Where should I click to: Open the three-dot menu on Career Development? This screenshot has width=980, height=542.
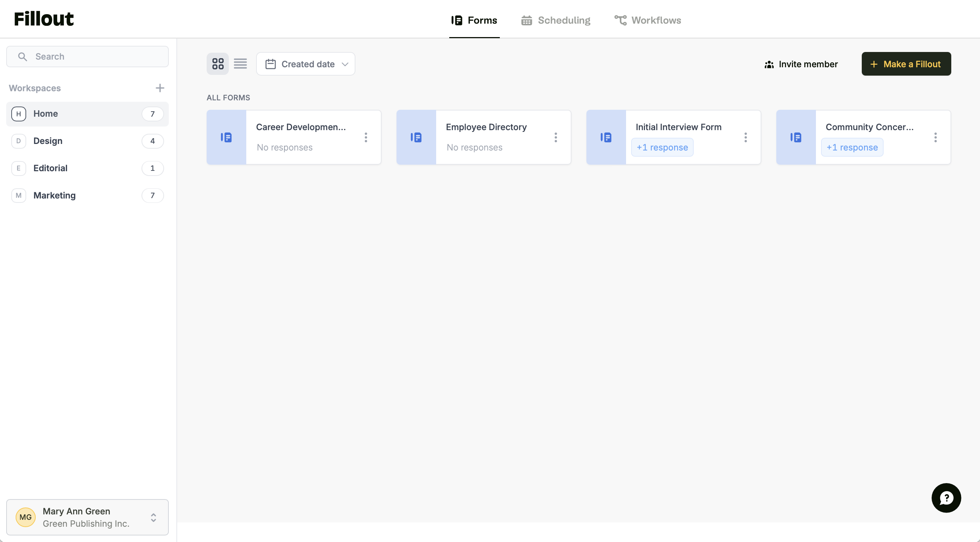click(366, 137)
